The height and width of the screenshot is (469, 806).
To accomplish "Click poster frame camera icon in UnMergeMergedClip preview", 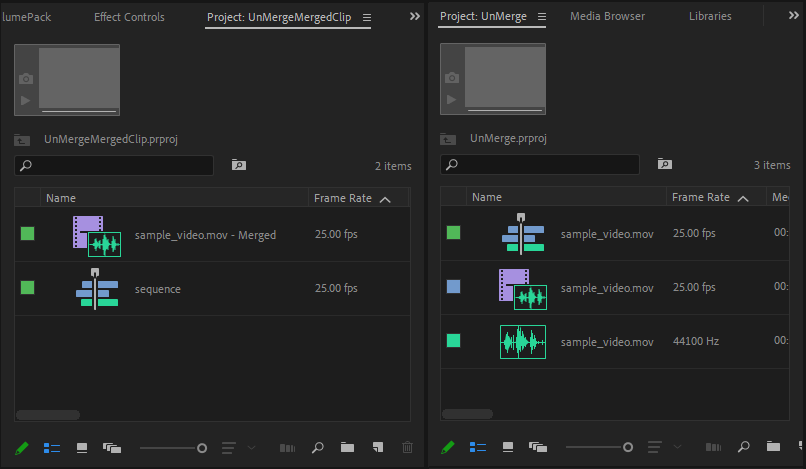I will pos(26,79).
